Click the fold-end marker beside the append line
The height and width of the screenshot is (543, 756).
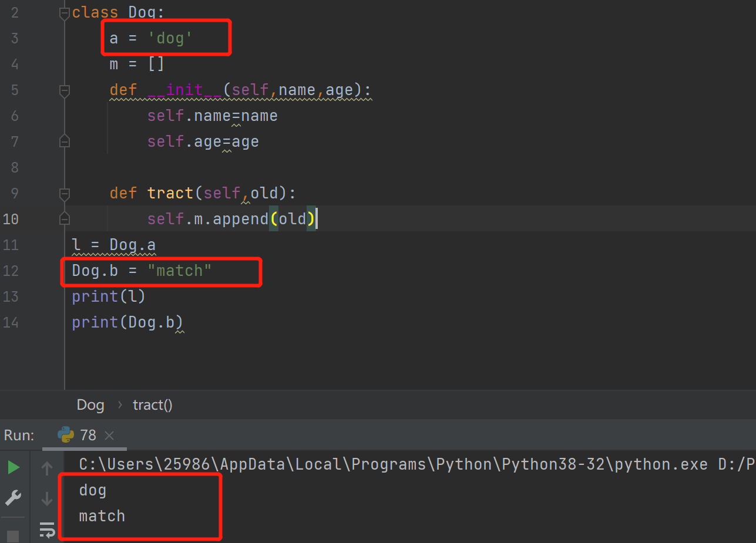pos(65,218)
